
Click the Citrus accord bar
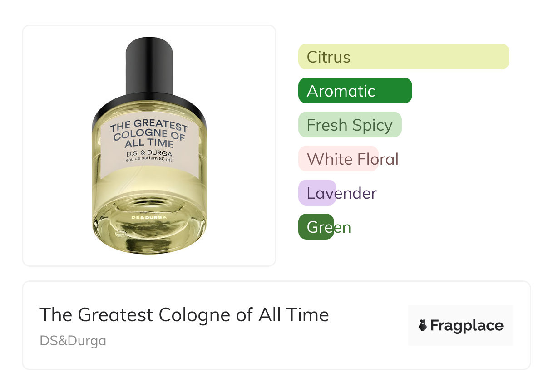click(x=404, y=57)
